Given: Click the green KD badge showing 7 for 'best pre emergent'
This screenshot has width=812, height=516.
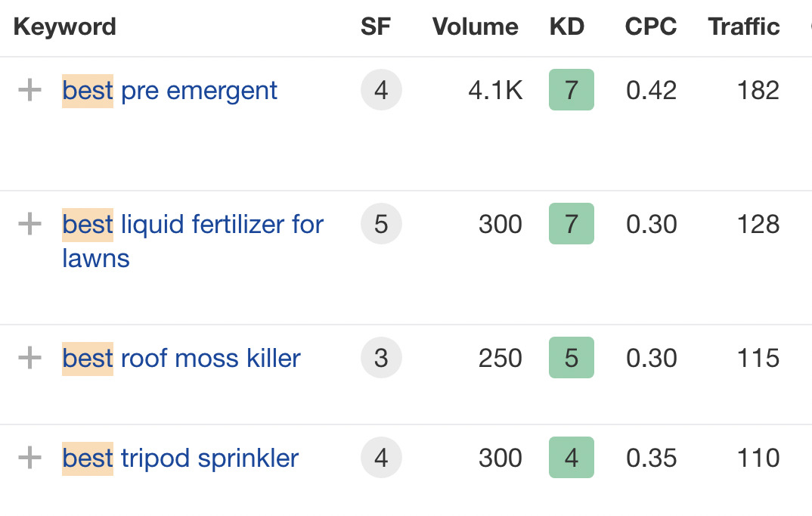Looking at the screenshot, I should pos(571,89).
